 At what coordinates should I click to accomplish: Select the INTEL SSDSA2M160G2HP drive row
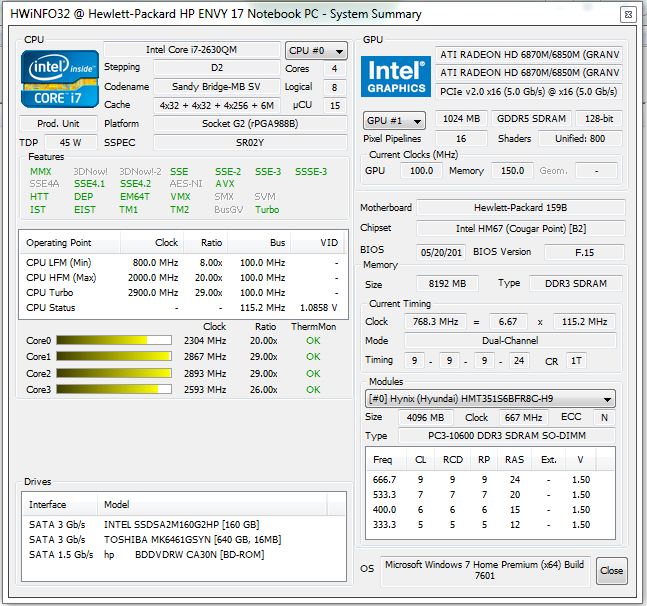click(x=184, y=524)
